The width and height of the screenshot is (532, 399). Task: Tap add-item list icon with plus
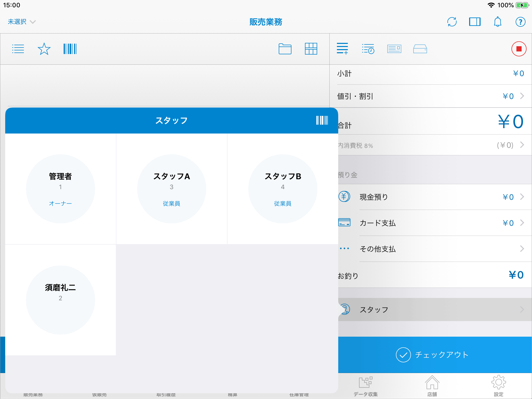342,49
